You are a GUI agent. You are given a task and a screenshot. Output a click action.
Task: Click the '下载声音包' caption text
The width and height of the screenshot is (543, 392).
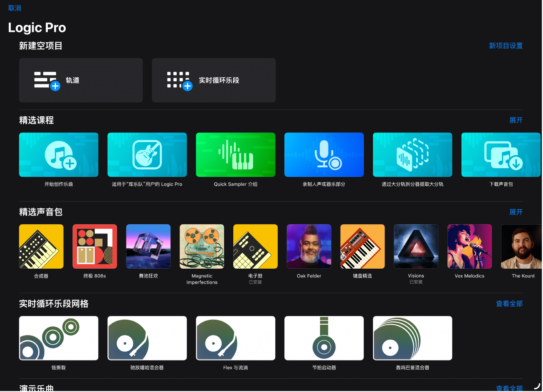point(501,184)
